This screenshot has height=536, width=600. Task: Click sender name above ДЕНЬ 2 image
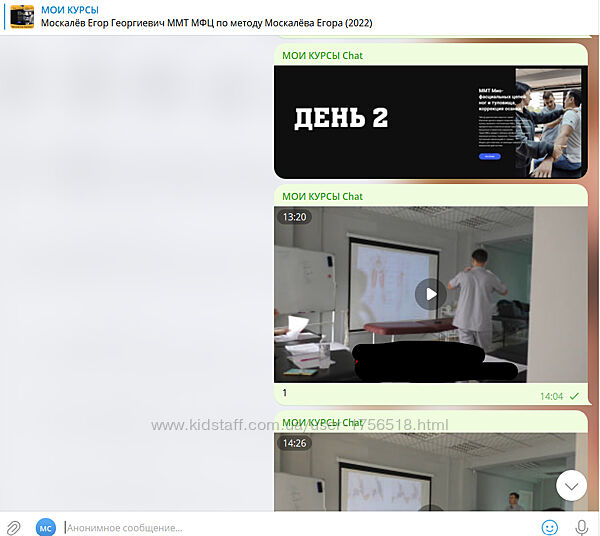tap(322, 56)
